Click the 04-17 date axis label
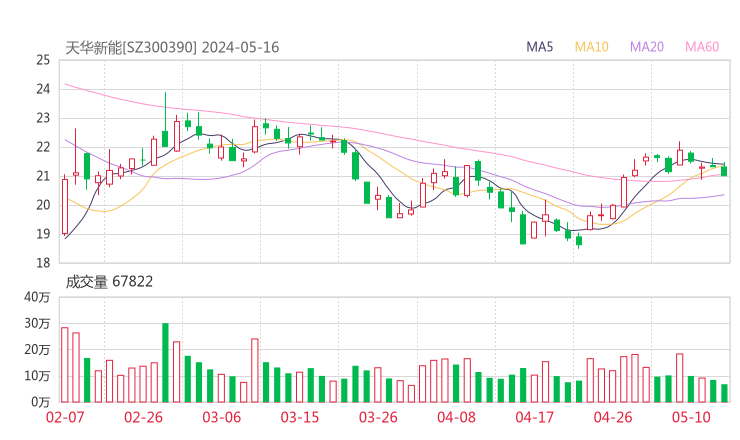The width and height of the screenshot is (740, 440). point(535,417)
